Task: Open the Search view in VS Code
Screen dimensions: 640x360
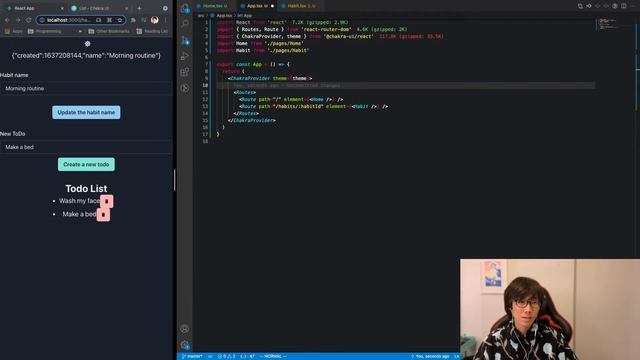Action: coord(185,24)
